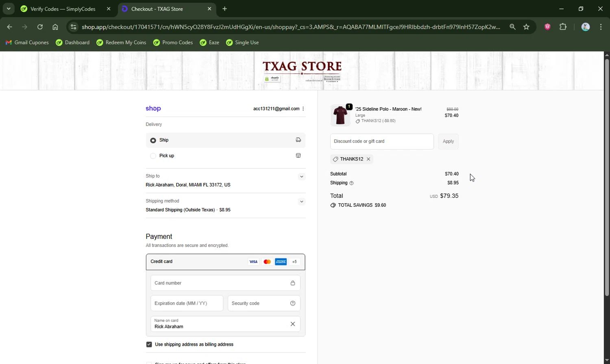Close the Verify Codes tab
The image size is (610, 364).
point(109,9)
